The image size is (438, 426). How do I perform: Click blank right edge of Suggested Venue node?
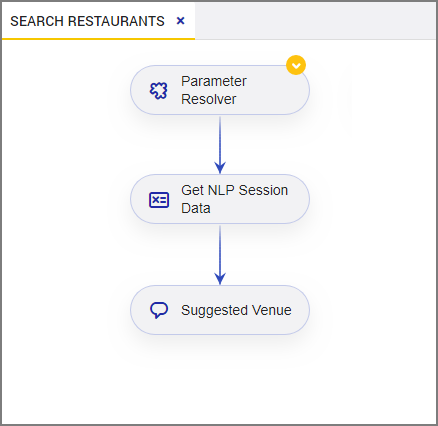coord(301,310)
